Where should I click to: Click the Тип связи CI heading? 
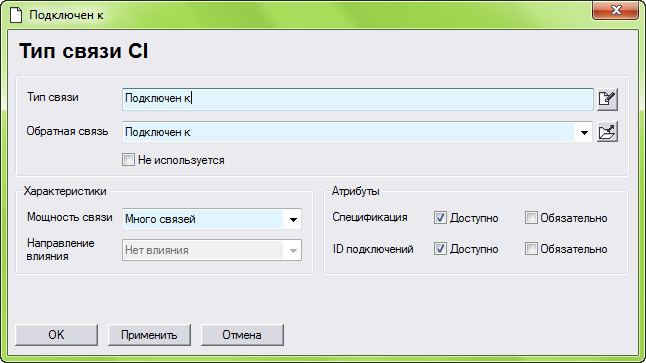coord(84,51)
